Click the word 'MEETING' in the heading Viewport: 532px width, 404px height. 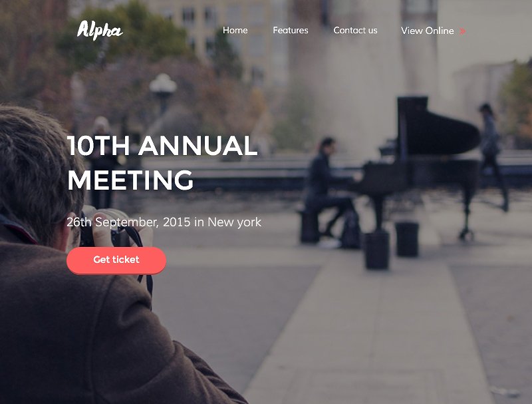tap(130, 180)
